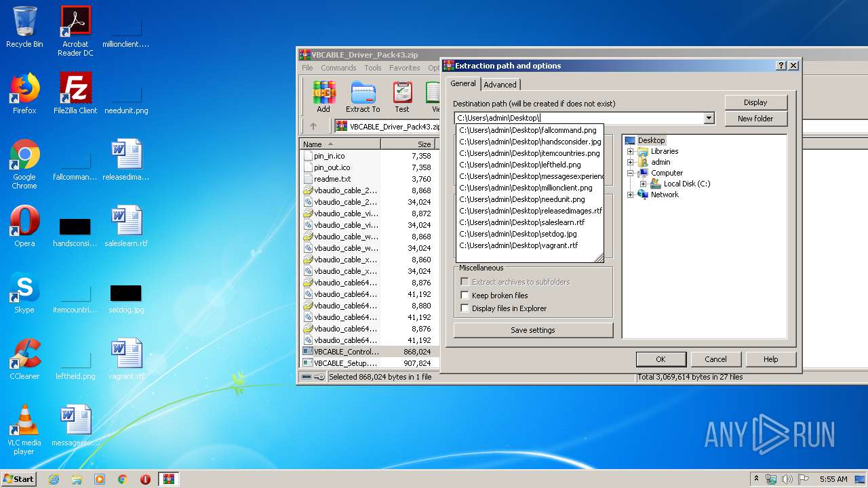Expand Libraries tree node
This screenshot has width=868, height=488.
pos(630,151)
